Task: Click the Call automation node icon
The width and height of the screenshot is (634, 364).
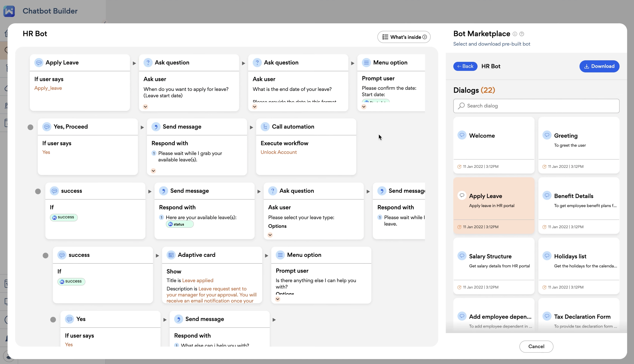Action: tap(265, 127)
